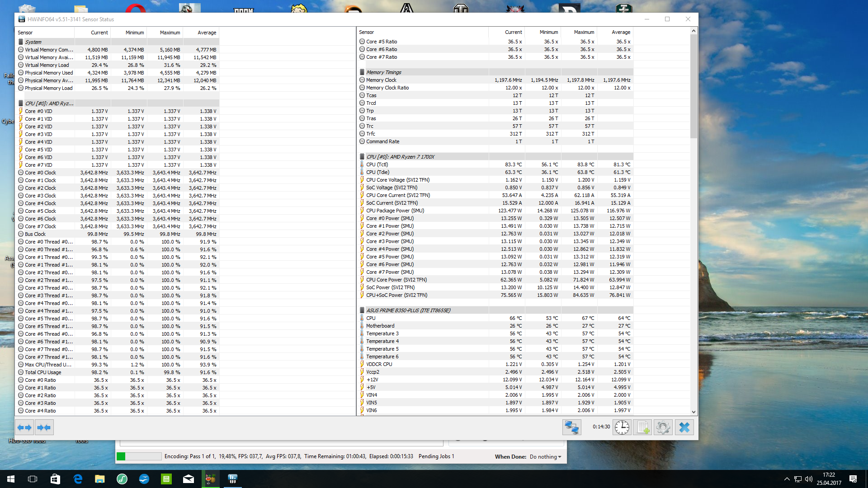Open sensor settings via the gear icon

tap(663, 427)
